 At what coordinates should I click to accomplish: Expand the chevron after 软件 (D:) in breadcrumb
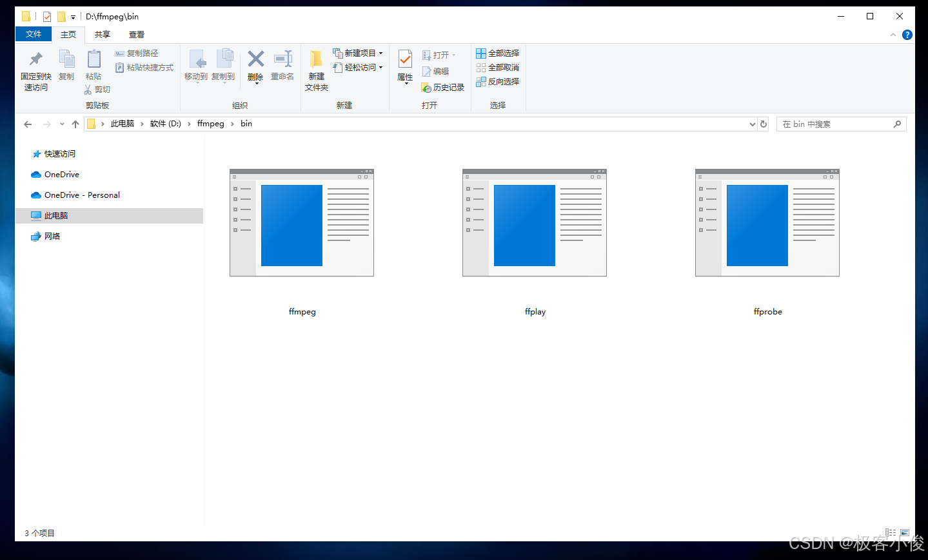tap(189, 124)
